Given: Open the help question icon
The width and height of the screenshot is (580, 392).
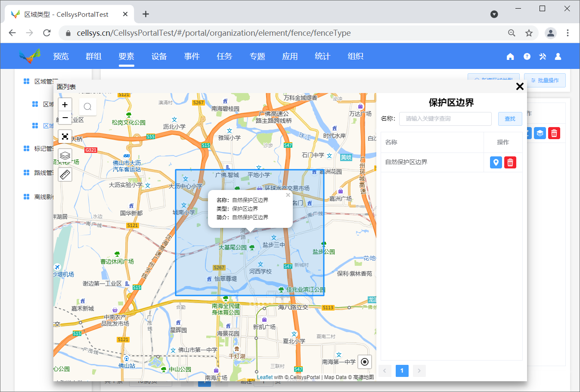Looking at the screenshot, I should (527, 56).
